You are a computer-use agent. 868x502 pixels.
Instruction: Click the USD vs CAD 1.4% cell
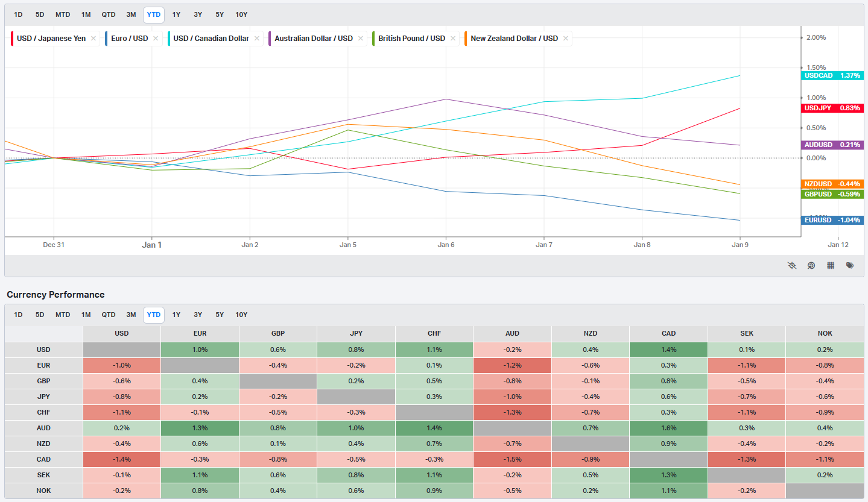[668, 350]
